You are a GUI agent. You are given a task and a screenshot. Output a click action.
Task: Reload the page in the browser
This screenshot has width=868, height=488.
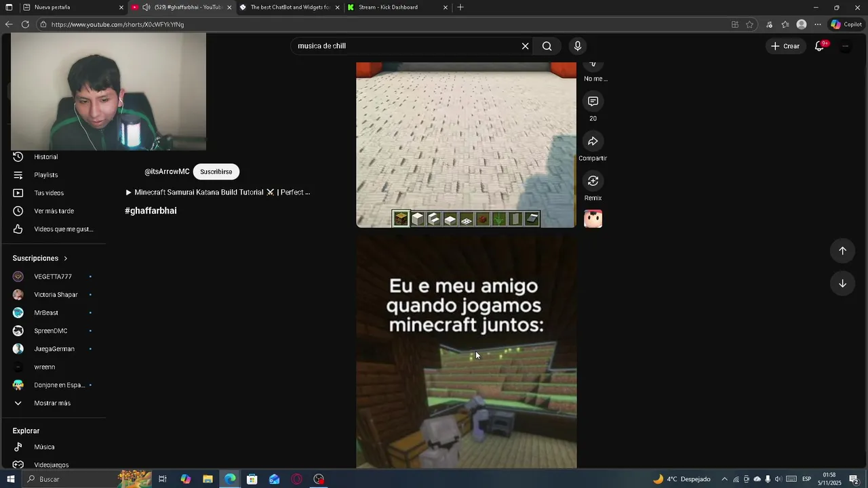click(x=25, y=24)
